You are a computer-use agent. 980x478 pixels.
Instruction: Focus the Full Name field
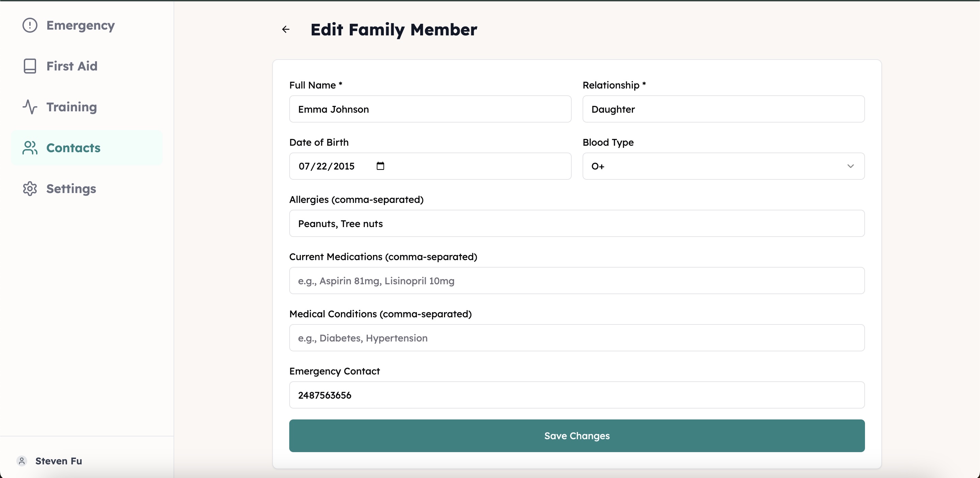pos(430,109)
